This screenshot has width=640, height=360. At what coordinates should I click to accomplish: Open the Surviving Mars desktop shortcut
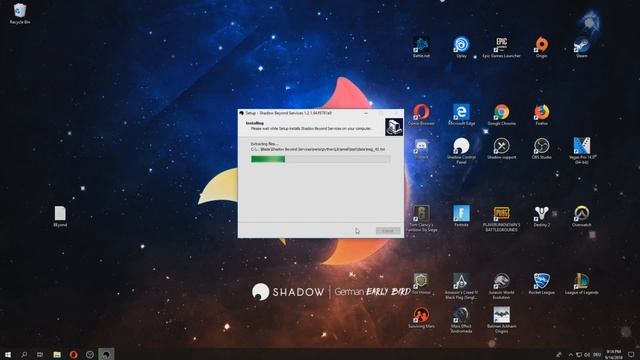pos(421,318)
